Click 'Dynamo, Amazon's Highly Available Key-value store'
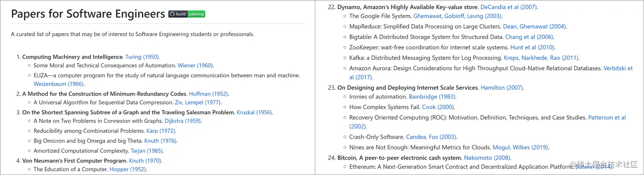 point(408,7)
